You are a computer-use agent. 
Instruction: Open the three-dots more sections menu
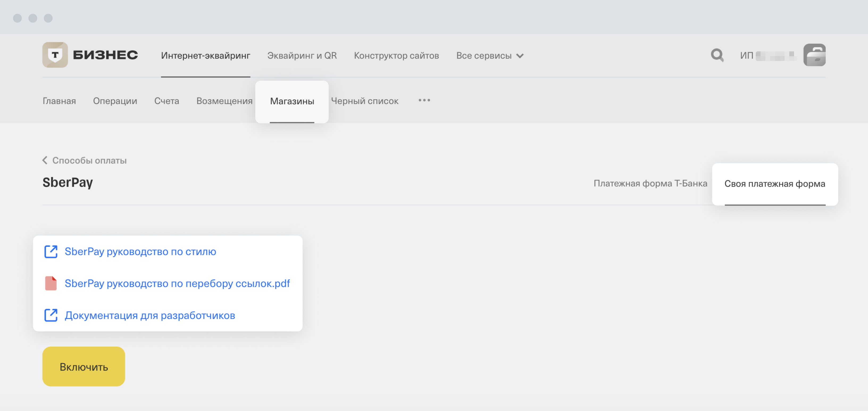[424, 100]
